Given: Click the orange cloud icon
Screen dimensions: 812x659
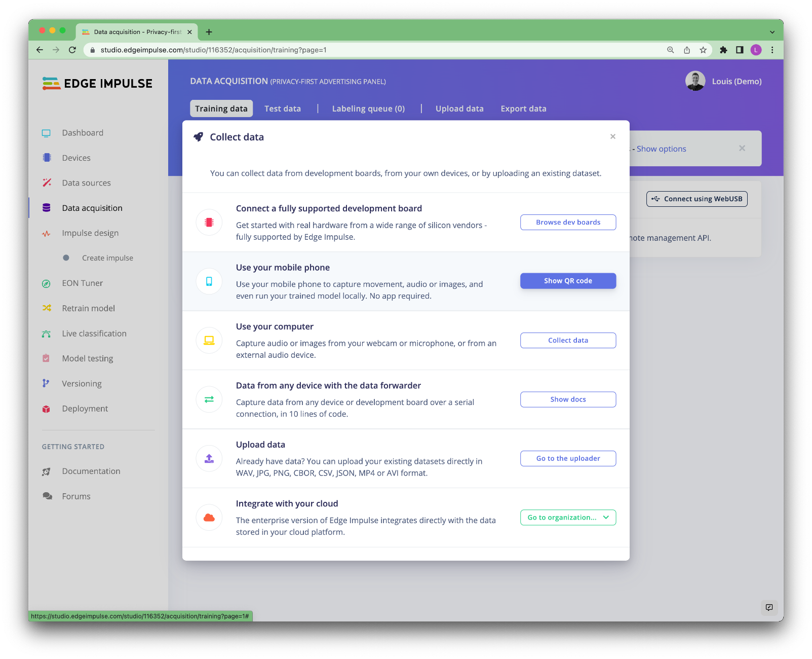Looking at the screenshot, I should (209, 518).
